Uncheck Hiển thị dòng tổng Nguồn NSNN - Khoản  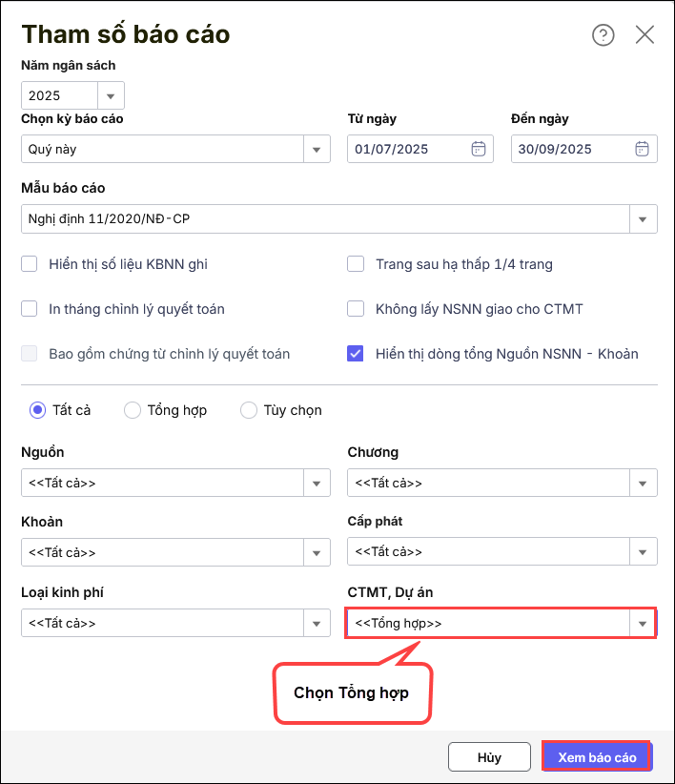pyautogui.click(x=356, y=354)
